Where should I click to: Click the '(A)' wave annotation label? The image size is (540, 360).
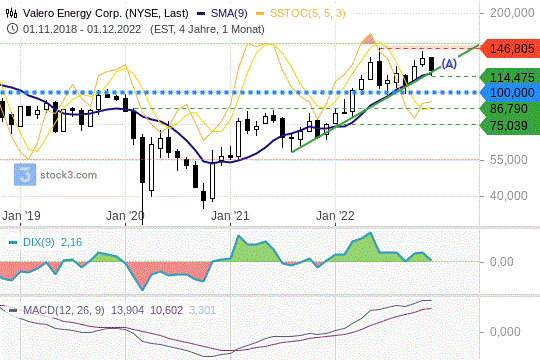click(449, 64)
